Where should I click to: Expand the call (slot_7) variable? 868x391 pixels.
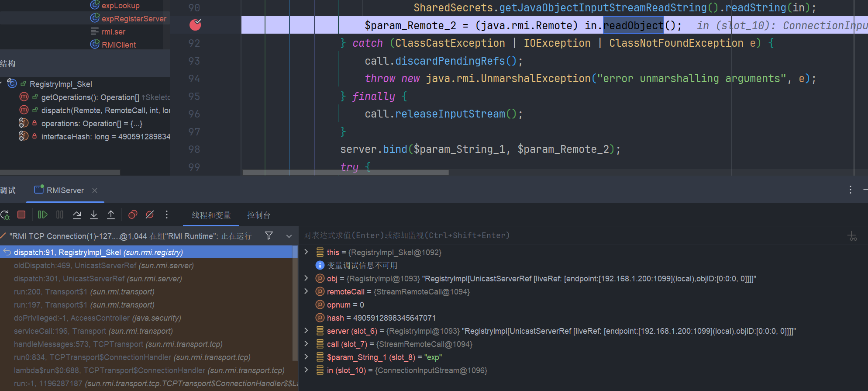[306, 344]
